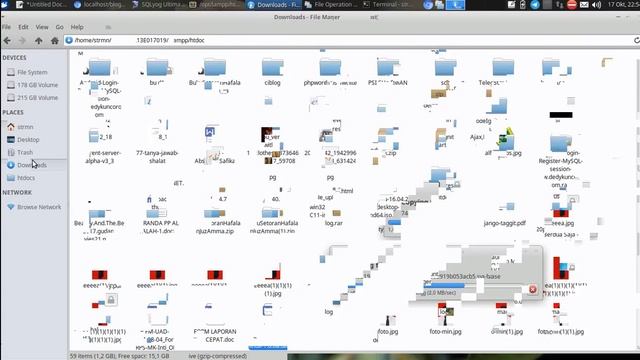Switch to the Terminal taskbar window
This screenshot has width=640, height=360.
387,5
